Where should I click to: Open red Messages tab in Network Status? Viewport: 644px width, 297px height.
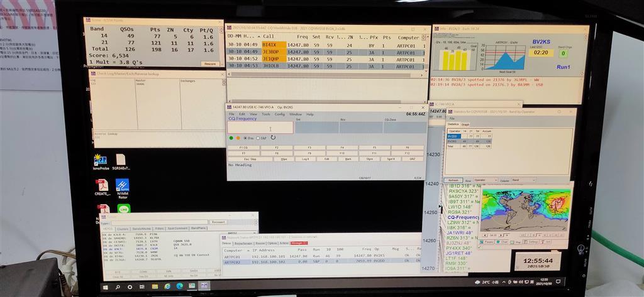click(x=299, y=243)
